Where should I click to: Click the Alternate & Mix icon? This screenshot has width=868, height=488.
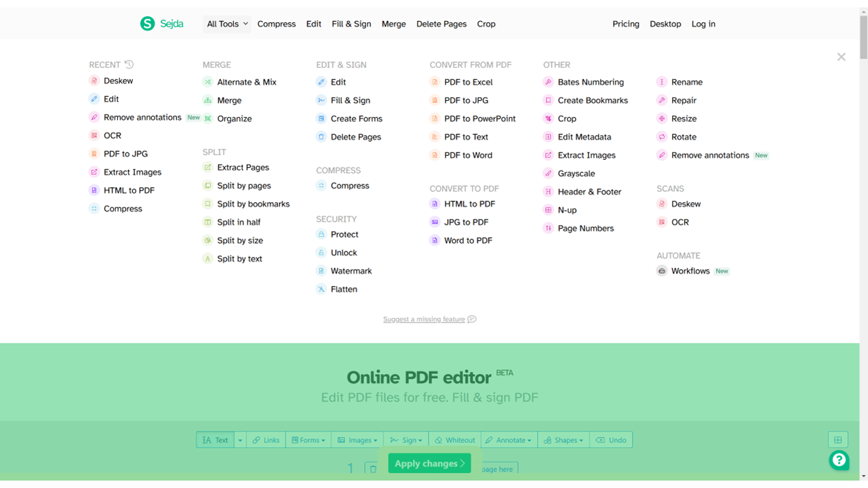[x=208, y=82]
